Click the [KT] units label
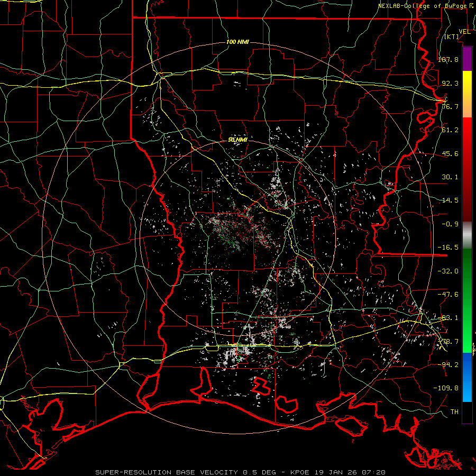This screenshot has width=476, height=476. coord(452,36)
